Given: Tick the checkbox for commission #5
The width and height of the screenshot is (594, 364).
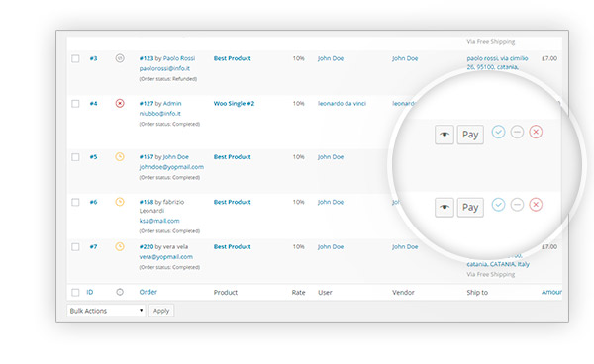Looking at the screenshot, I should 75,157.
